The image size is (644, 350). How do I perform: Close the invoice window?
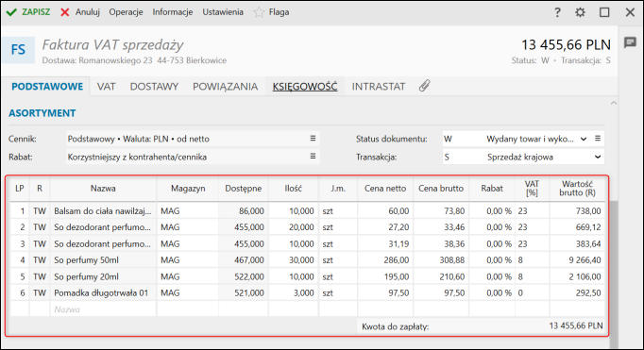point(630,12)
